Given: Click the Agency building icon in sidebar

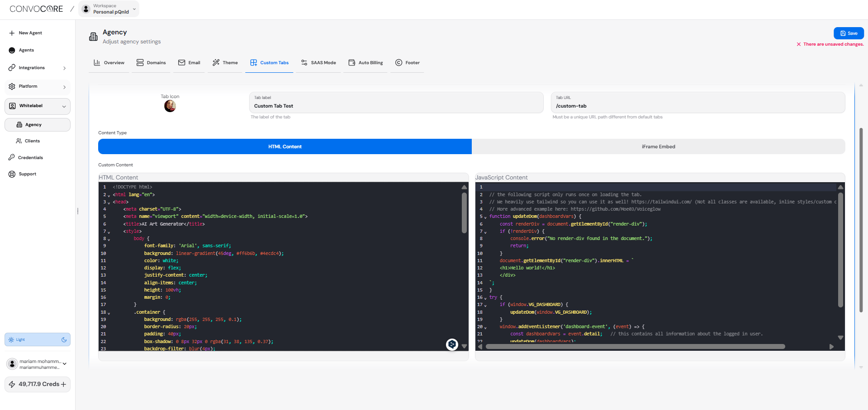Looking at the screenshot, I should click(19, 125).
